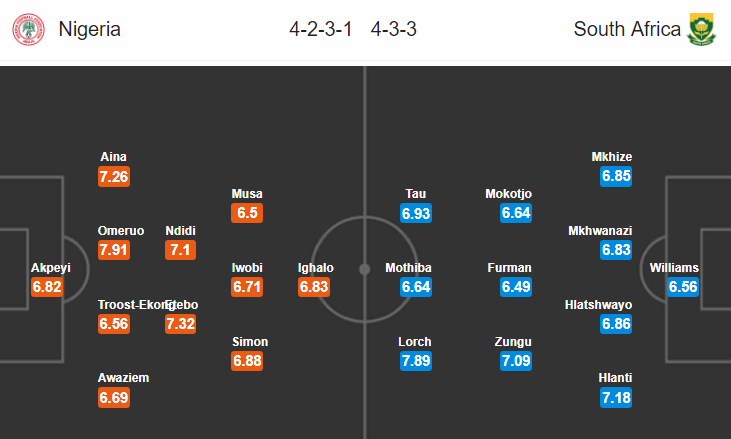Select player Mothiba on the pitch
Viewport: 731px width, 439px height.
pos(408,268)
